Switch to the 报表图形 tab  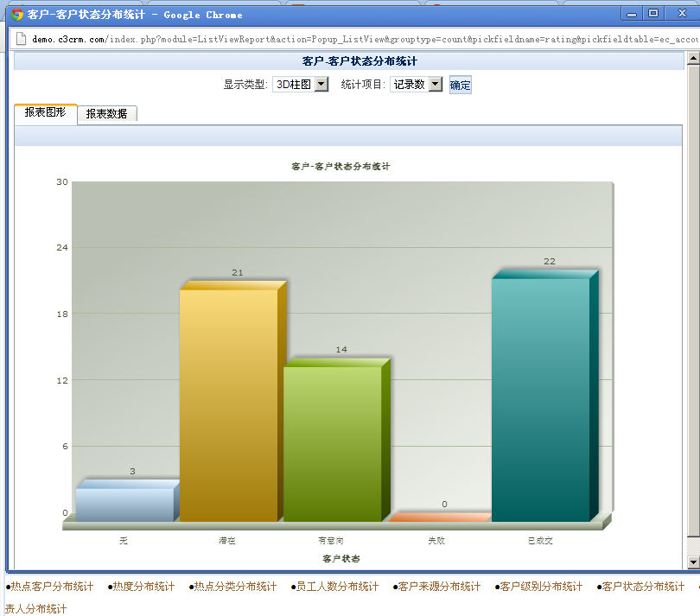pos(45,113)
